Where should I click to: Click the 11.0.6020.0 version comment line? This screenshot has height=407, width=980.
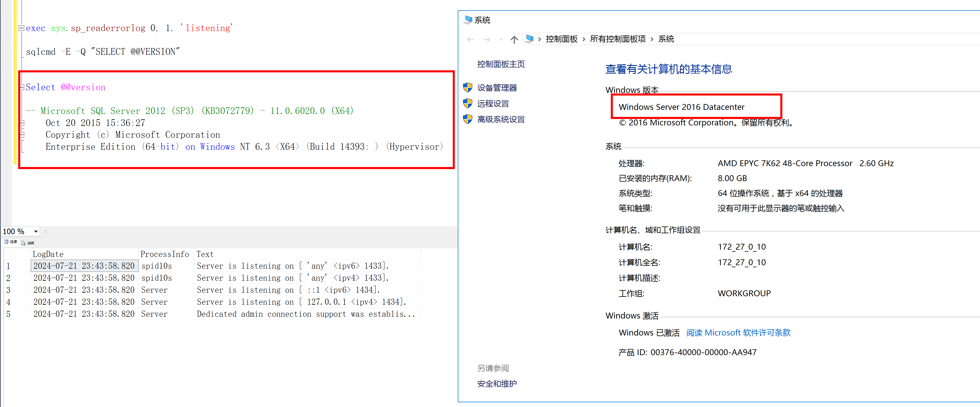tap(189, 111)
